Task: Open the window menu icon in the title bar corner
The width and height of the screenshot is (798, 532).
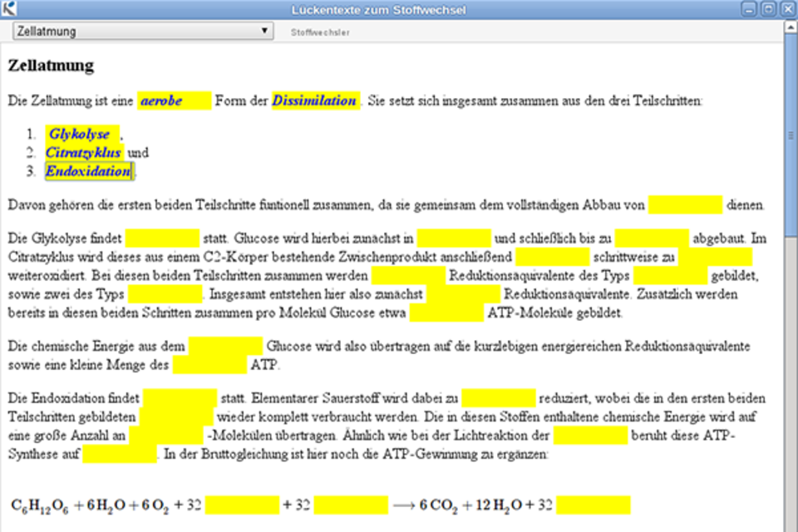Action: (8, 8)
